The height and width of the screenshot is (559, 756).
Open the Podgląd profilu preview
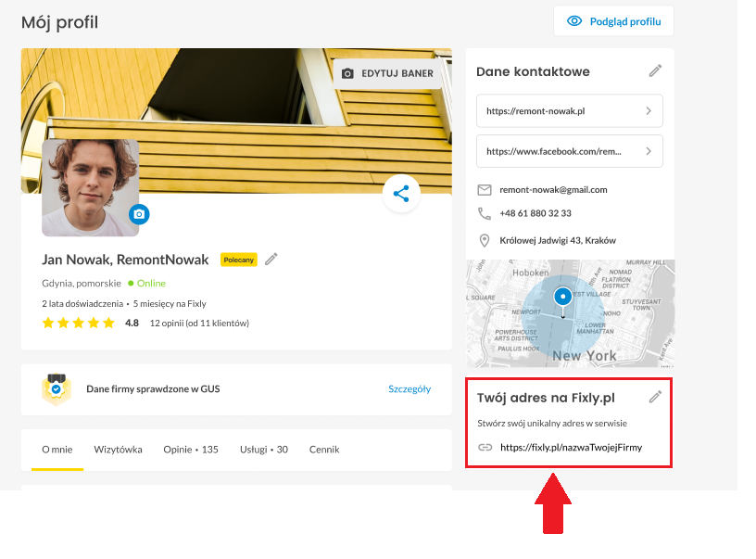613,21
